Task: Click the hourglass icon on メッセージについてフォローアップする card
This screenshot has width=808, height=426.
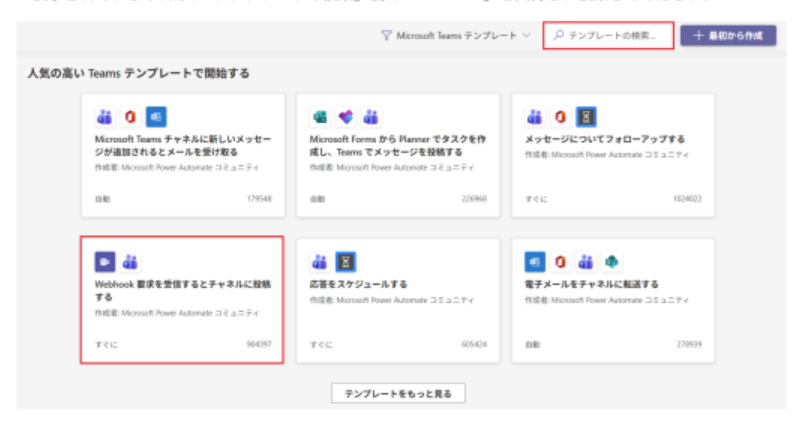Action: pyautogui.click(x=587, y=116)
